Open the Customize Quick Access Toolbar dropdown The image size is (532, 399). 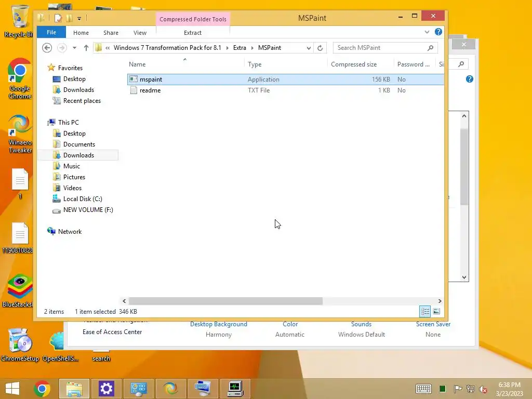tap(79, 18)
